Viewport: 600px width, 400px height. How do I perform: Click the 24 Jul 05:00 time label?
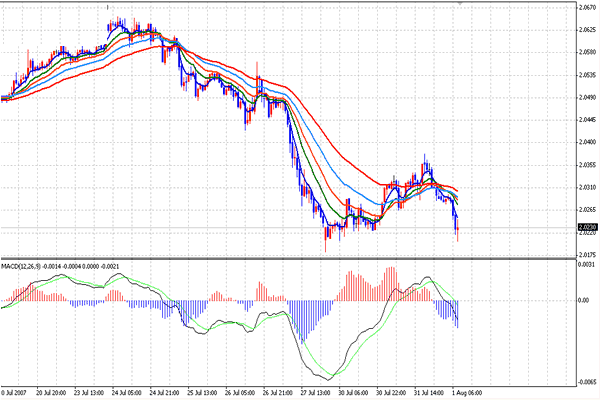click(127, 393)
